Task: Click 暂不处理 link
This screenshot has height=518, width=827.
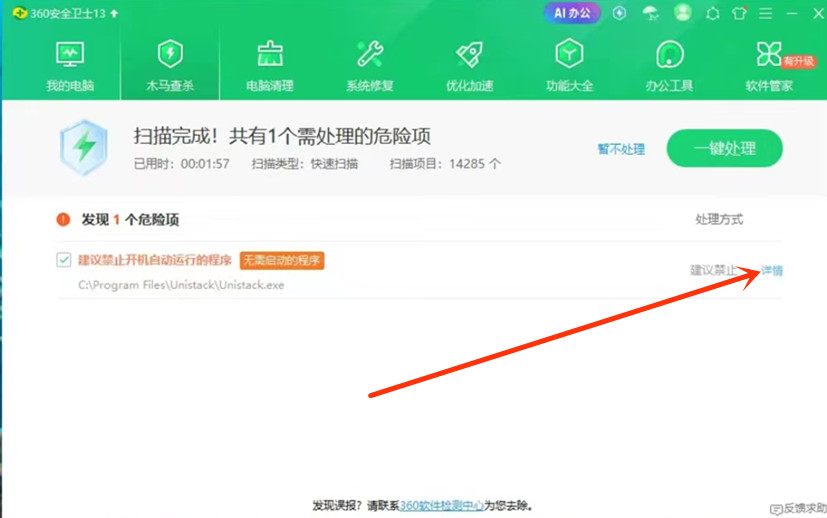Action: (x=621, y=149)
